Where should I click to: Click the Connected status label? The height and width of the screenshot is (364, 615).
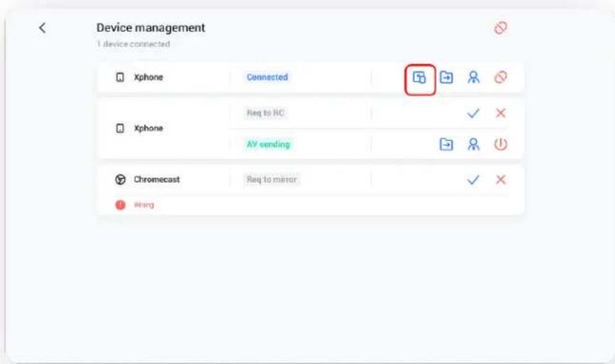pos(267,77)
